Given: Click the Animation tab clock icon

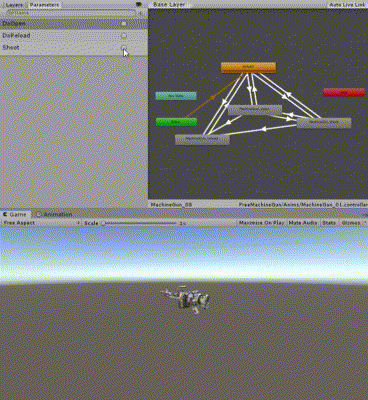Looking at the screenshot, I should pyautogui.click(x=39, y=214).
